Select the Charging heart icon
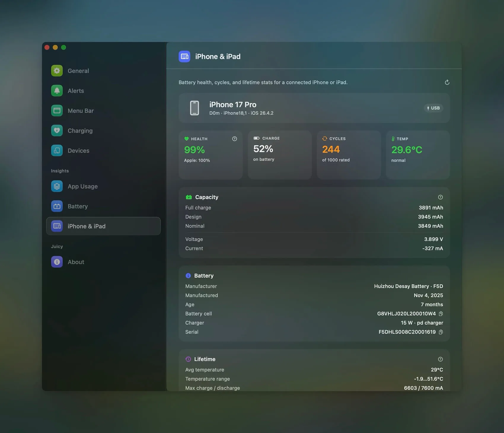Image resolution: width=504 pixels, height=433 pixels. click(57, 130)
